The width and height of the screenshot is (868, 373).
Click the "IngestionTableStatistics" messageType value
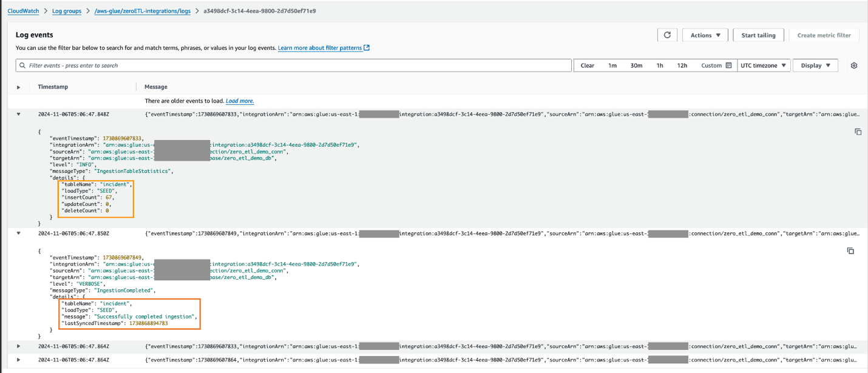click(x=132, y=171)
